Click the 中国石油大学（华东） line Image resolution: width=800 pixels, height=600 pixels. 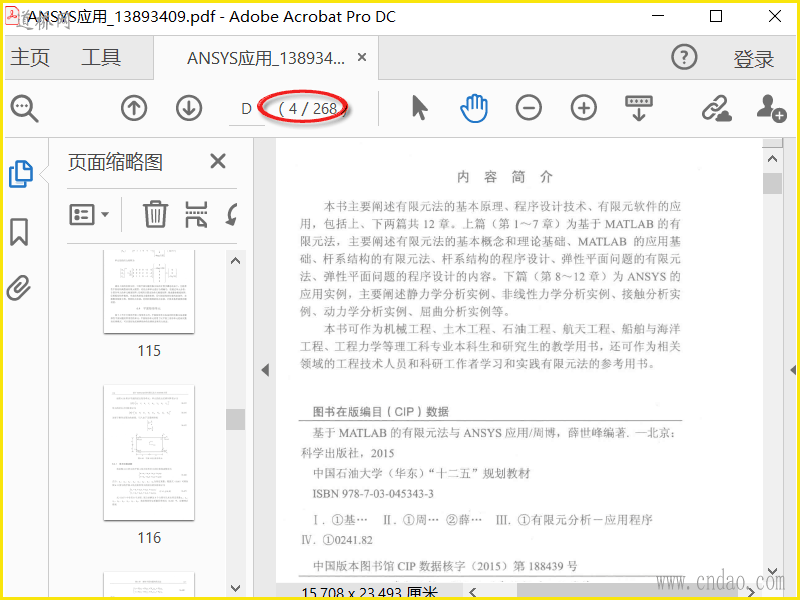pyautogui.click(x=421, y=473)
